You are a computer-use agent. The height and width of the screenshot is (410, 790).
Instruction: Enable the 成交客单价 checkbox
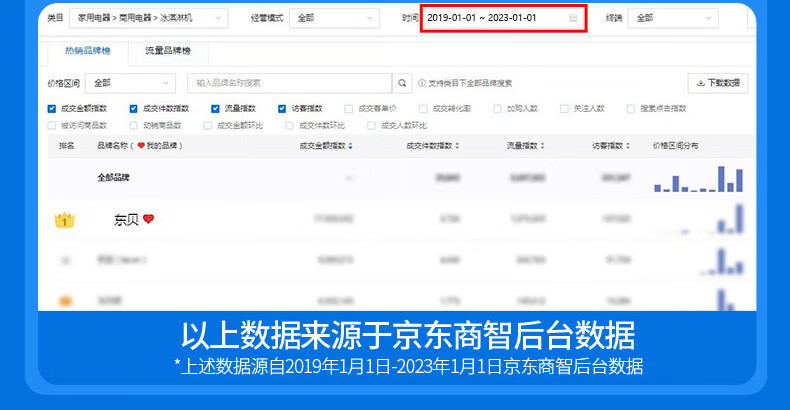(349, 109)
